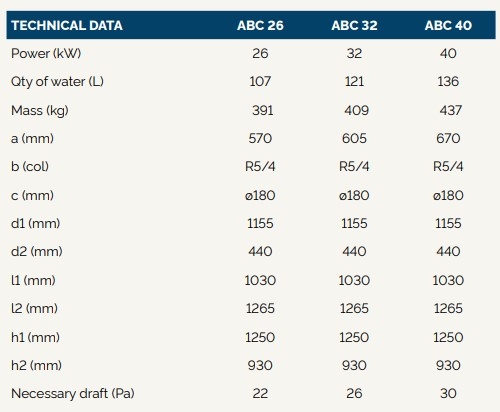Select 1250 under ABC 40

click(448, 337)
